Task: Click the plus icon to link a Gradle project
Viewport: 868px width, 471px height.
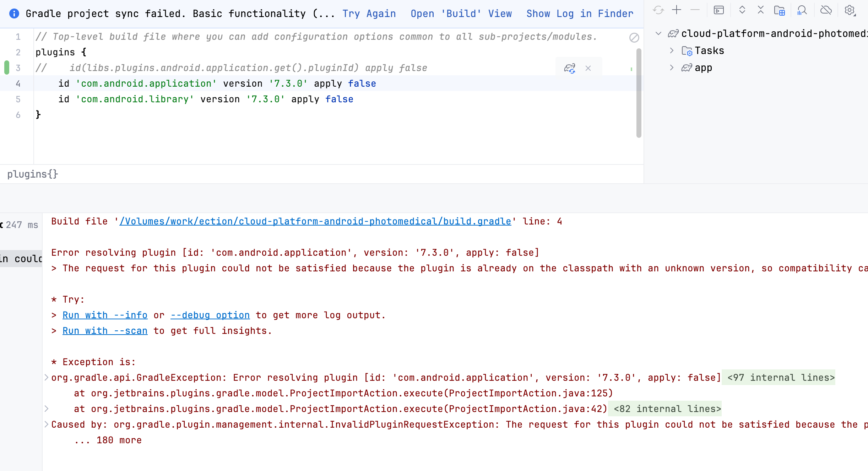Action: pyautogui.click(x=677, y=10)
